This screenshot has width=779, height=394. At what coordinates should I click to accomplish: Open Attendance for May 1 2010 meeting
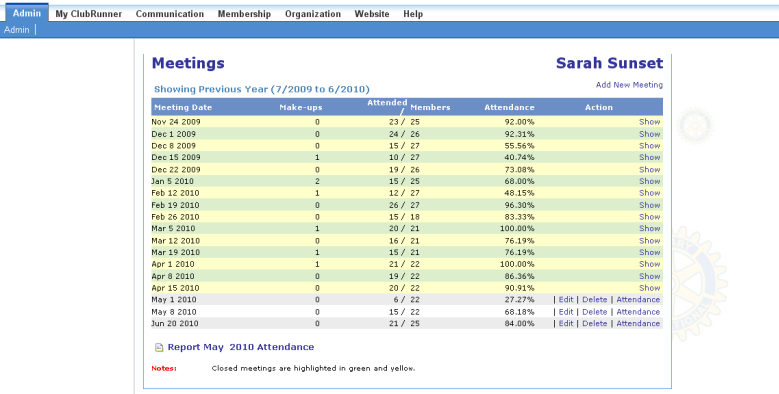(638, 300)
